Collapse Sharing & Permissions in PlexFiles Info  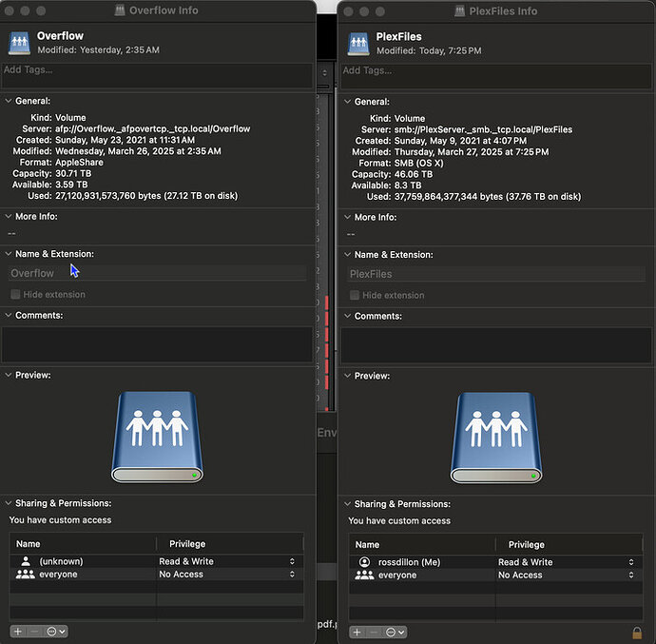347,504
